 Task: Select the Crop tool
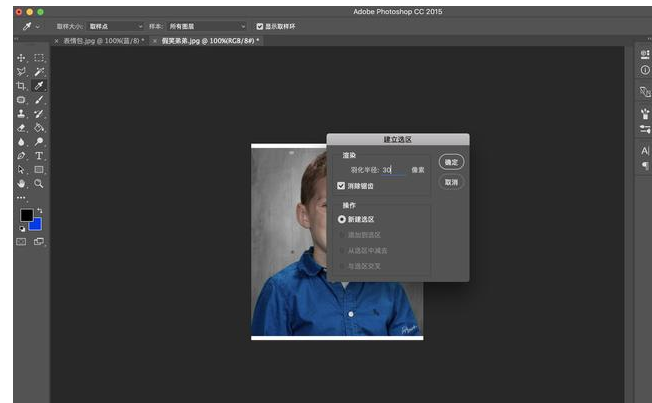click(22, 86)
